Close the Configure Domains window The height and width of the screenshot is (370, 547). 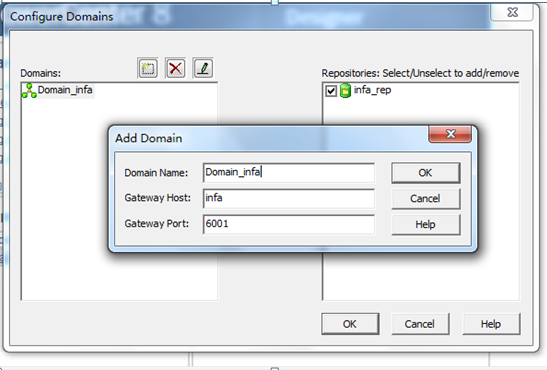(x=512, y=13)
